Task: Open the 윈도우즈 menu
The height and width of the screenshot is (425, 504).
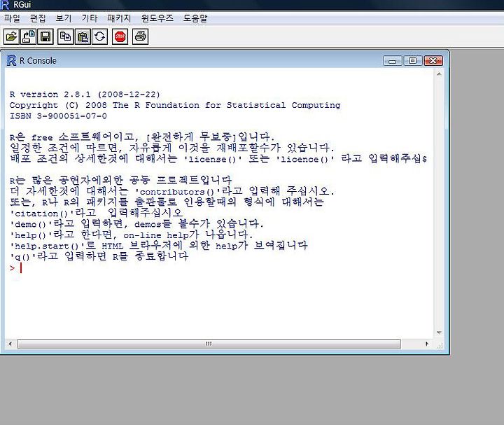Action: pyautogui.click(x=157, y=18)
